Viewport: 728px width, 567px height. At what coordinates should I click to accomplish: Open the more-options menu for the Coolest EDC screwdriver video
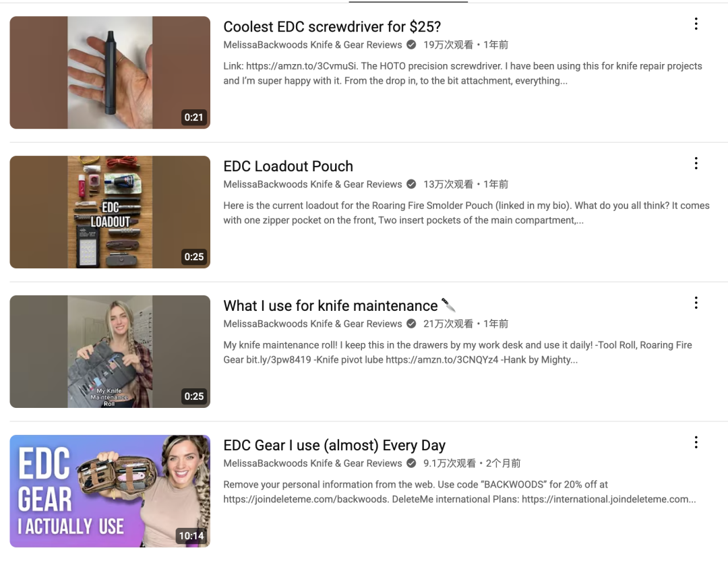696,24
